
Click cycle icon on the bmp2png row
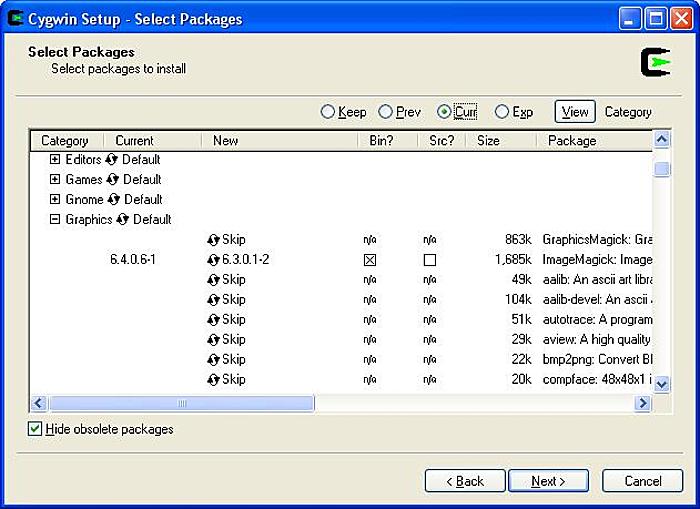213,360
